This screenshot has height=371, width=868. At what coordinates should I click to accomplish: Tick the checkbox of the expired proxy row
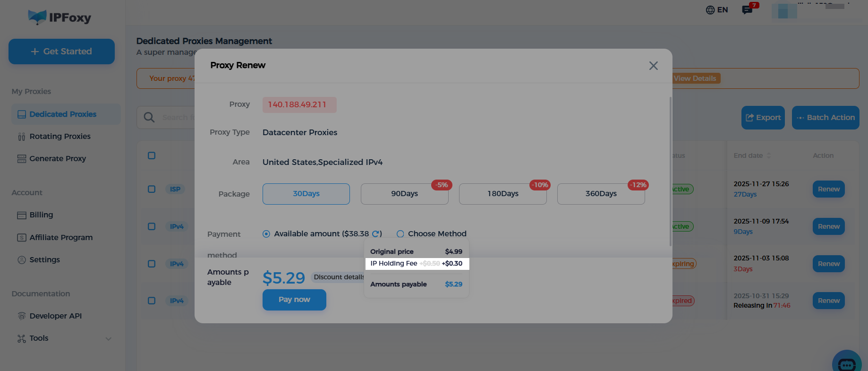pyautogui.click(x=152, y=301)
